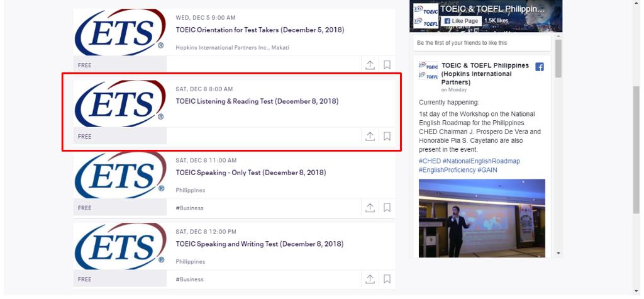Click ETS logo thumbnail of Speaking and Writing Test
Screen dimensions: 644x299
(x=120, y=246)
